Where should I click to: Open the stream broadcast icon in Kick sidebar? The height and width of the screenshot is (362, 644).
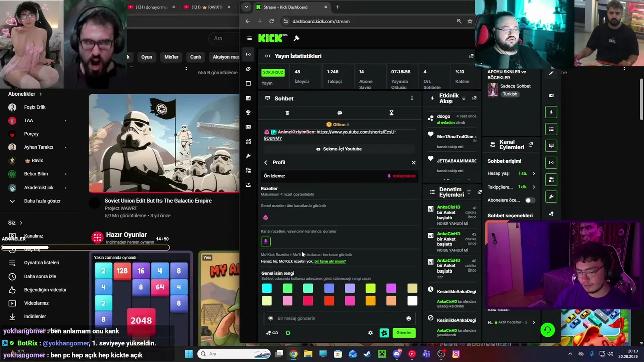coord(248,54)
